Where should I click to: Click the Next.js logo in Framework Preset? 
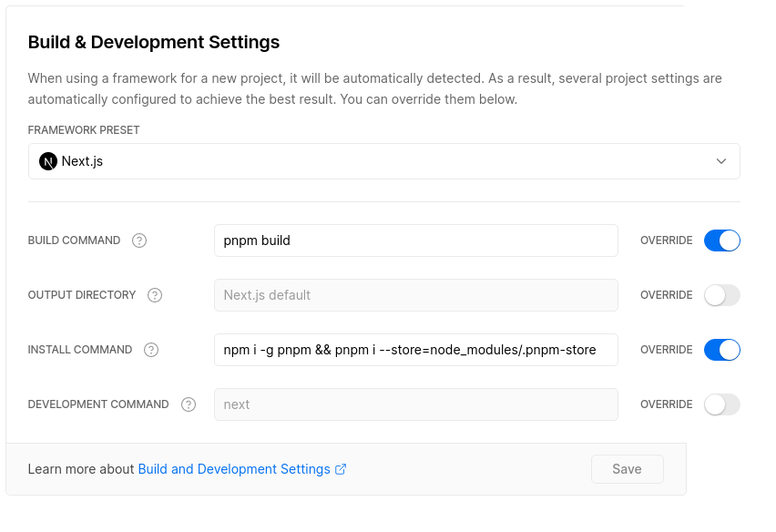[47, 161]
